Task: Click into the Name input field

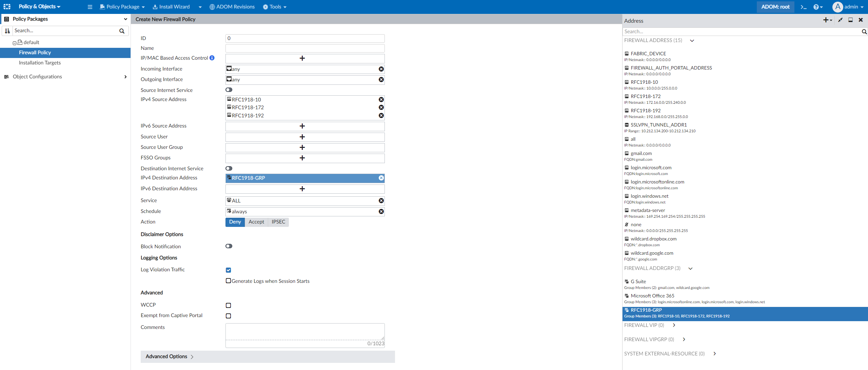Action: pos(305,48)
